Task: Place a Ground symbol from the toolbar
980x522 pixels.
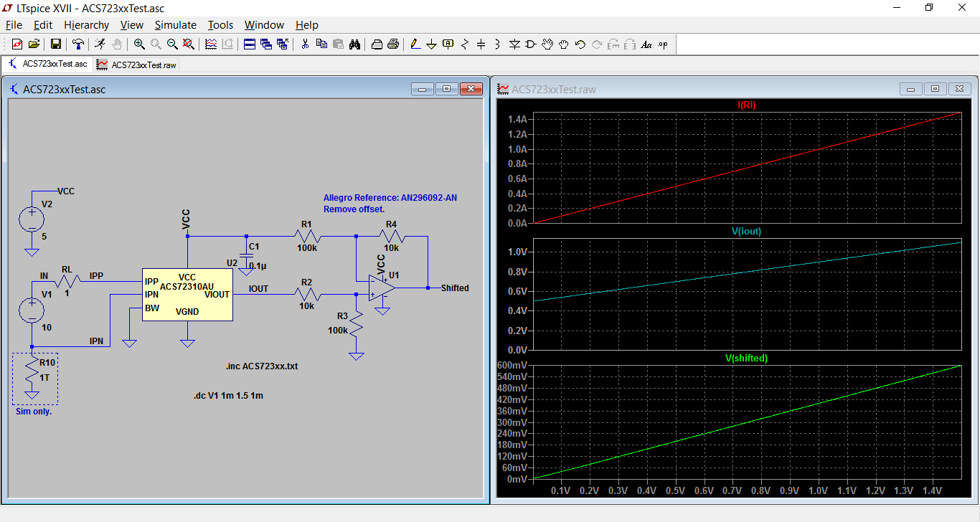Action: (x=432, y=44)
